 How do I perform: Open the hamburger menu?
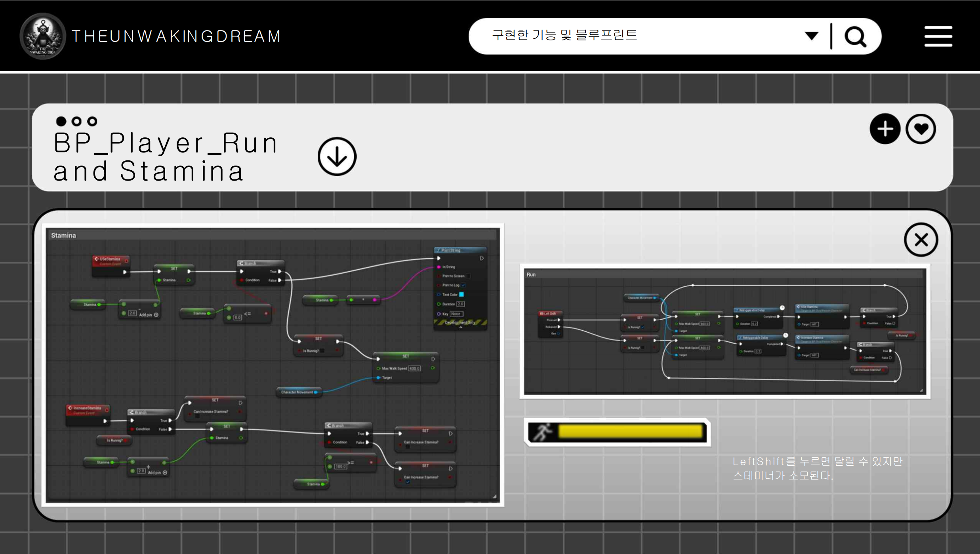click(938, 36)
